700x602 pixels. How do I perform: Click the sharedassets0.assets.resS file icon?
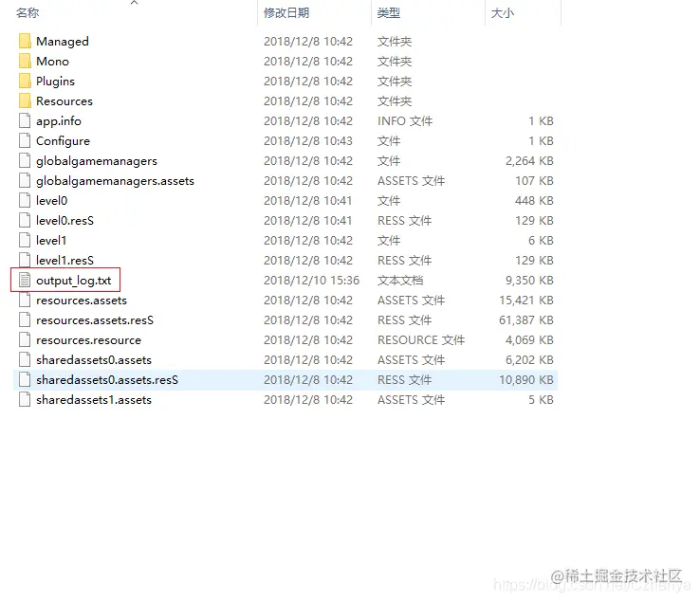(25, 380)
